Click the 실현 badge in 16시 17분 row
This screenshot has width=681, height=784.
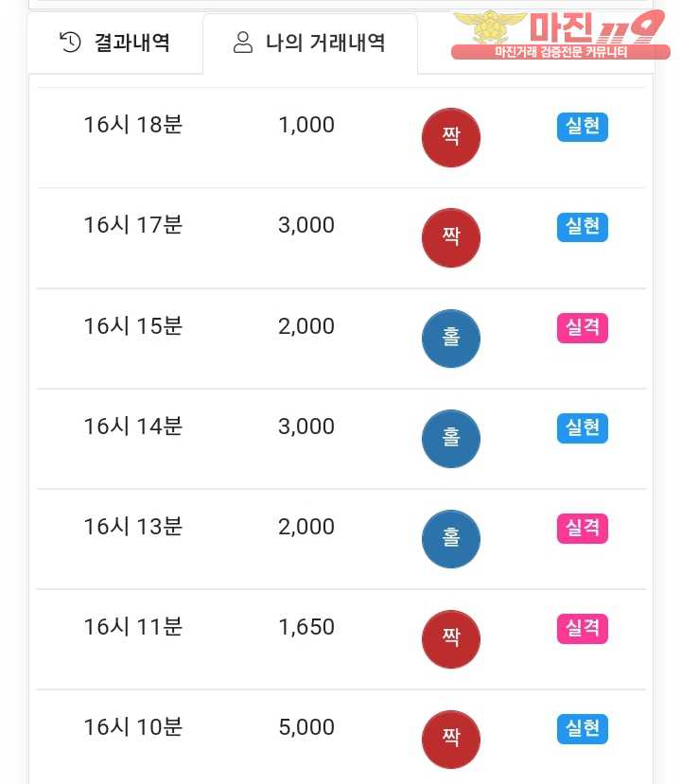pyautogui.click(x=582, y=227)
